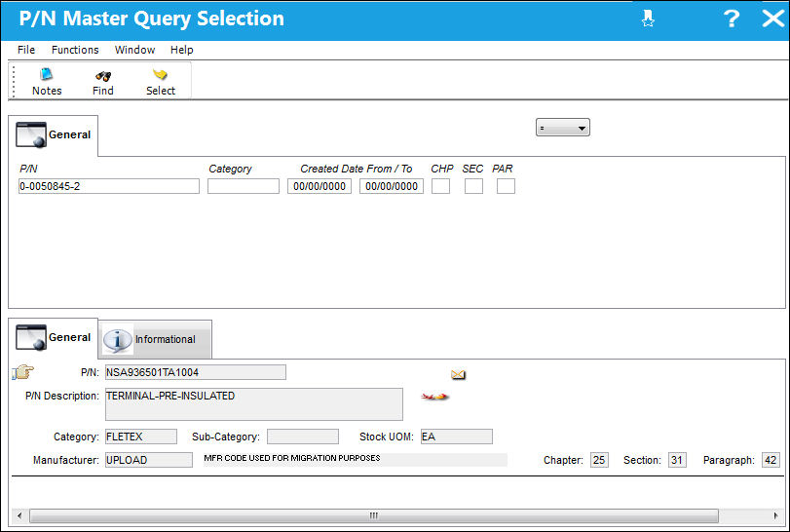The image size is (790, 532).
Task: Click the Manufacturer field showing UPLOAD
Action: coord(149,460)
